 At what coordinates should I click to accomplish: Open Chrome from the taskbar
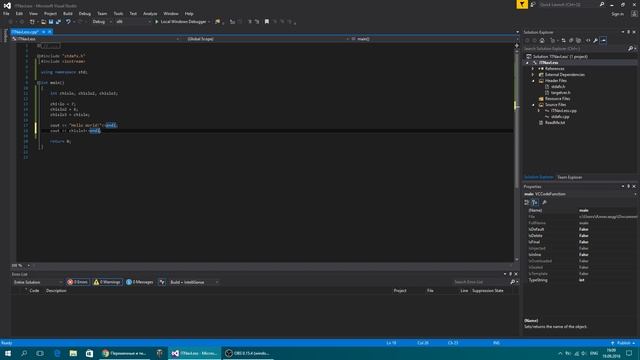tap(125, 353)
